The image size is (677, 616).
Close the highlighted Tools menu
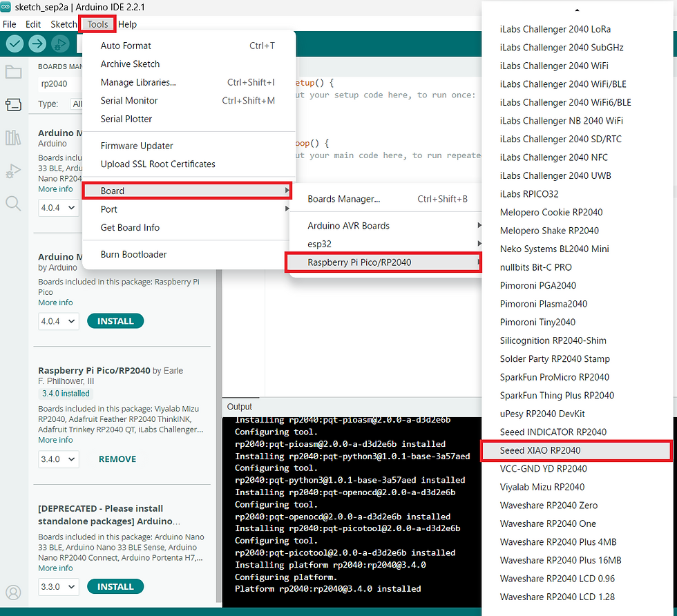click(x=97, y=24)
